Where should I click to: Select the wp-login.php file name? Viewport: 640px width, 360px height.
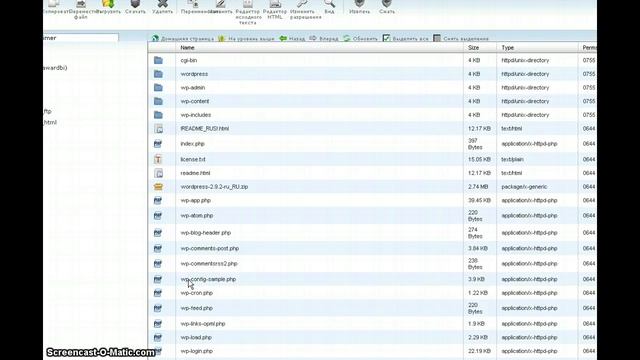pyautogui.click(x=197, y=351)
